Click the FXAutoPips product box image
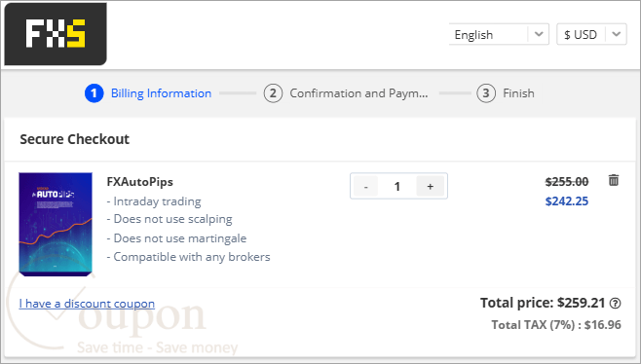 coord(56,224)
